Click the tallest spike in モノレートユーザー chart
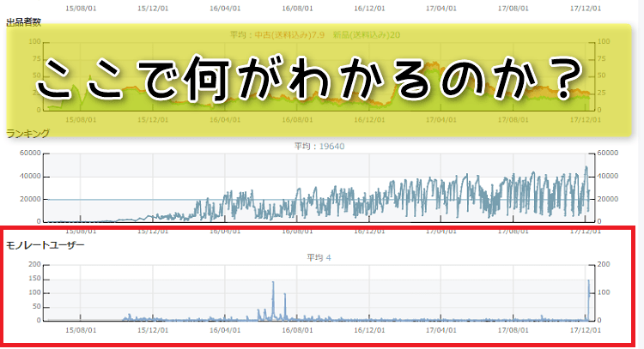The height and width of the screenshot is (349, 644). pyautogui.click(x=273, y=285)
